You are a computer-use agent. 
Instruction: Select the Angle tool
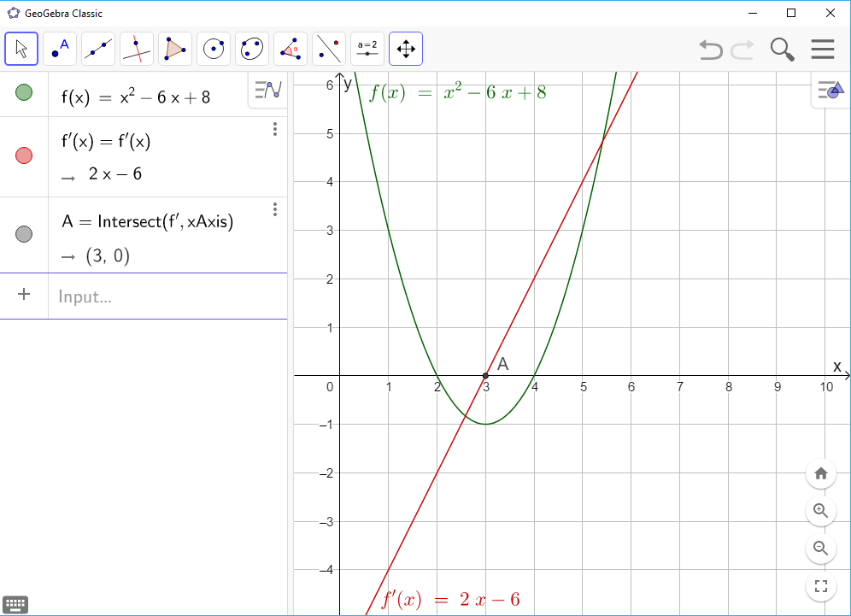[291, 49]
